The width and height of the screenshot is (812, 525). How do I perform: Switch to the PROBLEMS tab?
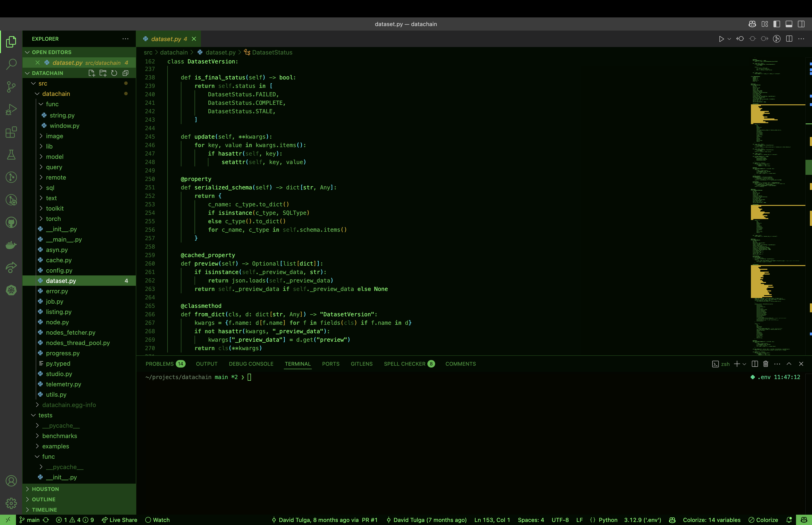(x=160, y=364)
